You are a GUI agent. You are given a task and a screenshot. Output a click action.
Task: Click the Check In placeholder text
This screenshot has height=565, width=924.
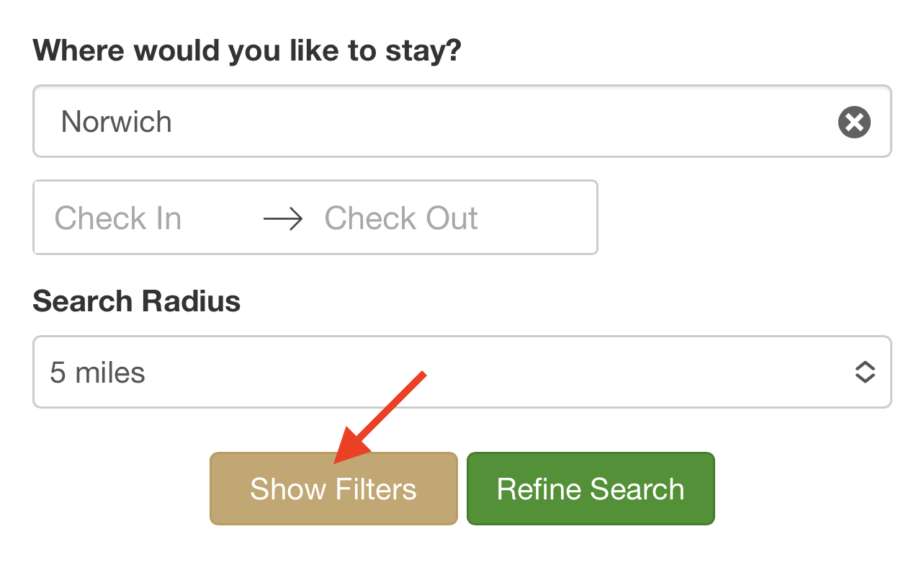pos(118,218)
